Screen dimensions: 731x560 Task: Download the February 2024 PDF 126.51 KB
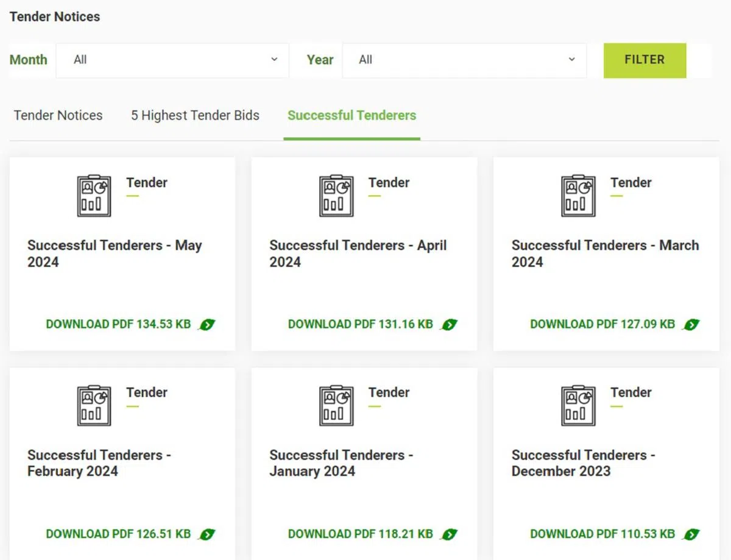click(118, 534)
